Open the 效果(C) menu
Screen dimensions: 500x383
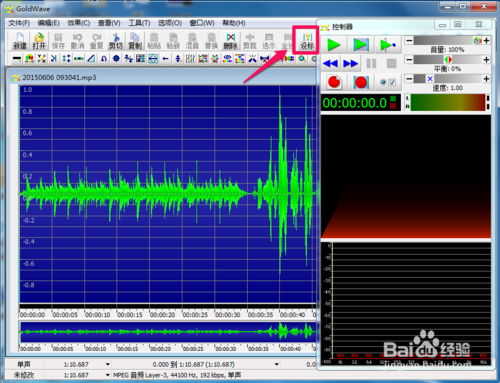(x=79, y=23)
